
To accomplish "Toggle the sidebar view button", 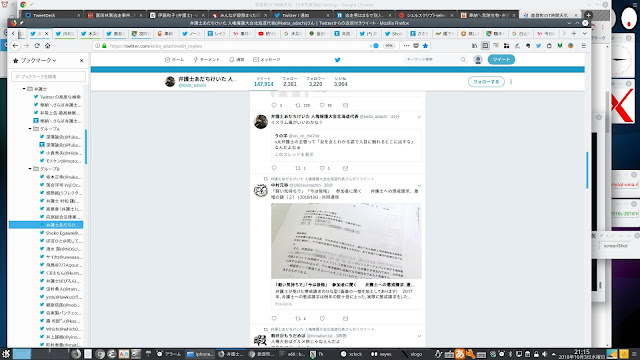I will pos(485,46).
